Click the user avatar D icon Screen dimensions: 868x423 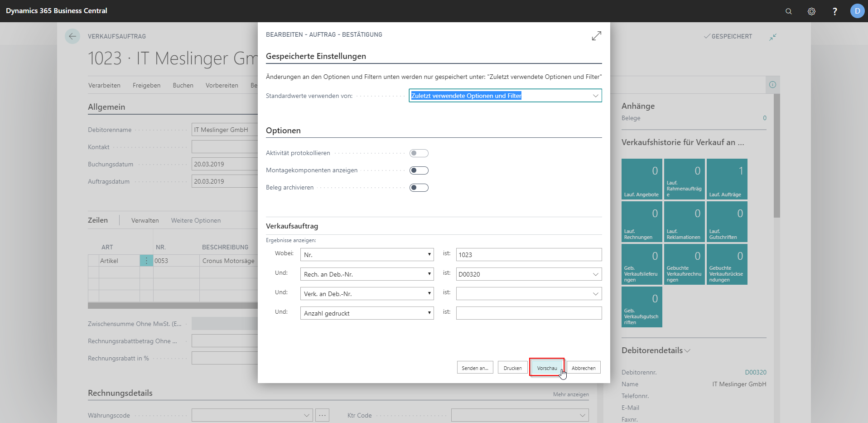click(857, 11)
